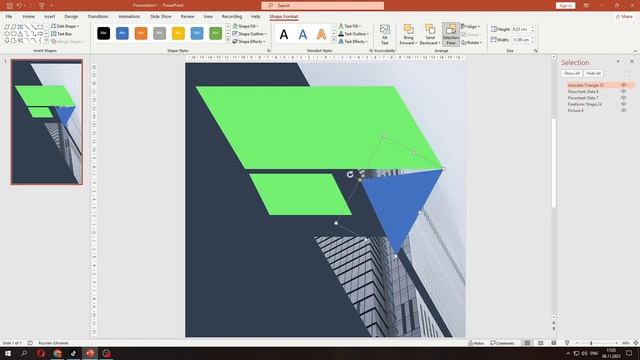640x360 pixels.
Task: Switch to the Transitions tab
Action: point(98,16)
